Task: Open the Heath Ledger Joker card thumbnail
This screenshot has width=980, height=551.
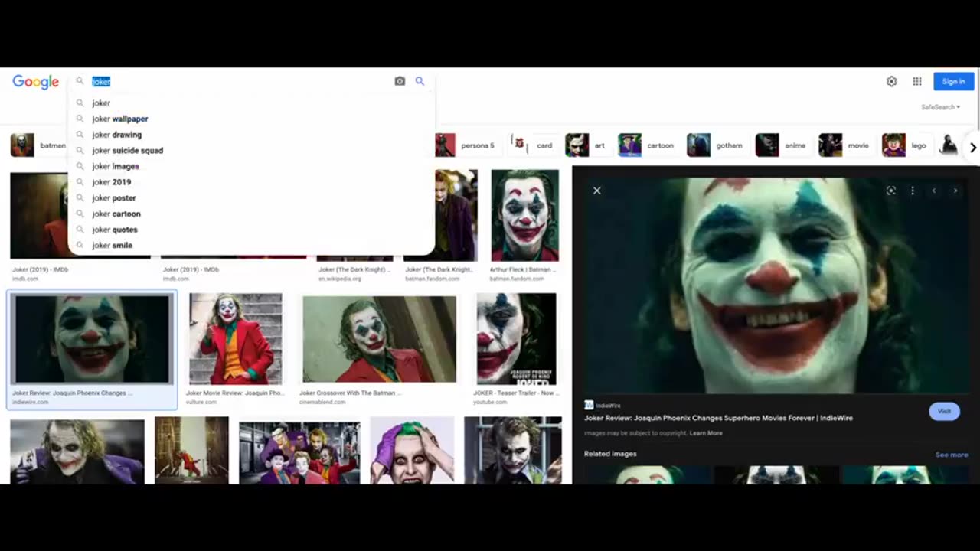Action: point(77,452)
